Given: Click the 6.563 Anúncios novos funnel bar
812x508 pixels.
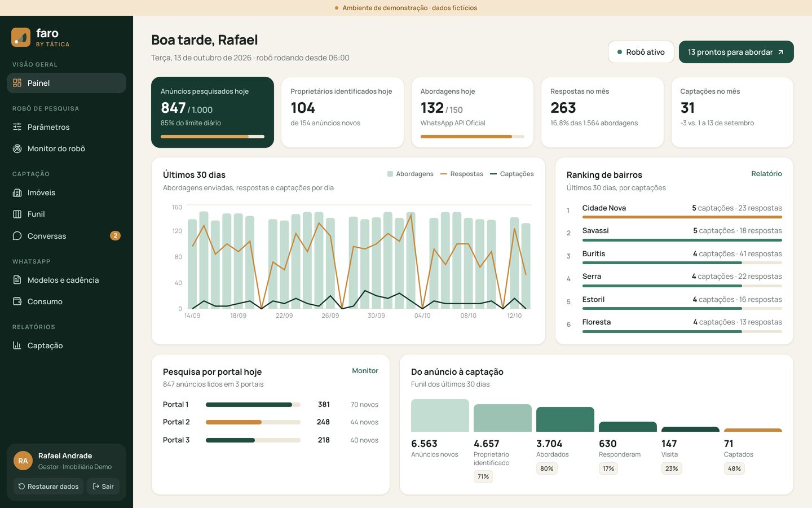Looking at the screenshot, I should (x=440, y=415).
